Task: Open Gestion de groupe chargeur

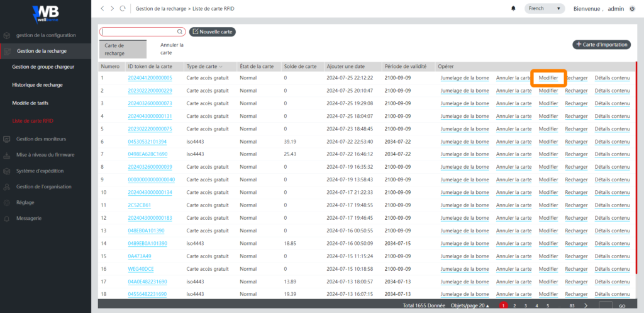Action: tap(43, 67)
